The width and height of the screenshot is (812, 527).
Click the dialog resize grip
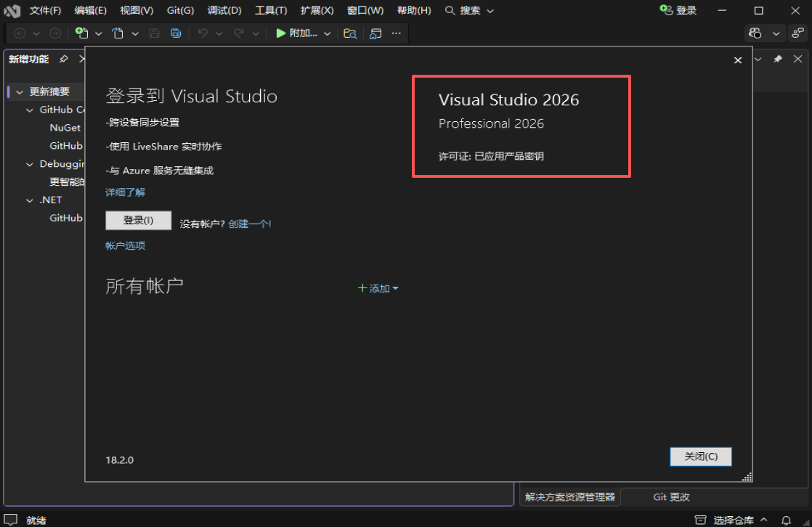click(747, 477)
